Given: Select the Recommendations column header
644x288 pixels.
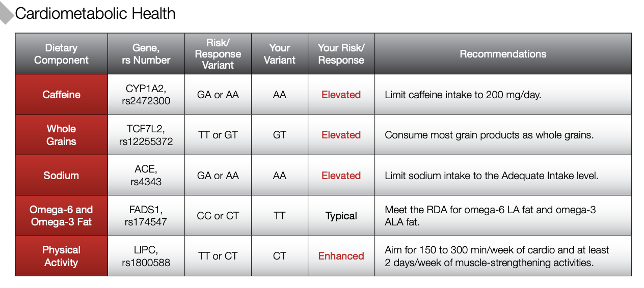Looking at the screenshot, I should pyautogui.click(x=503, y=54).
